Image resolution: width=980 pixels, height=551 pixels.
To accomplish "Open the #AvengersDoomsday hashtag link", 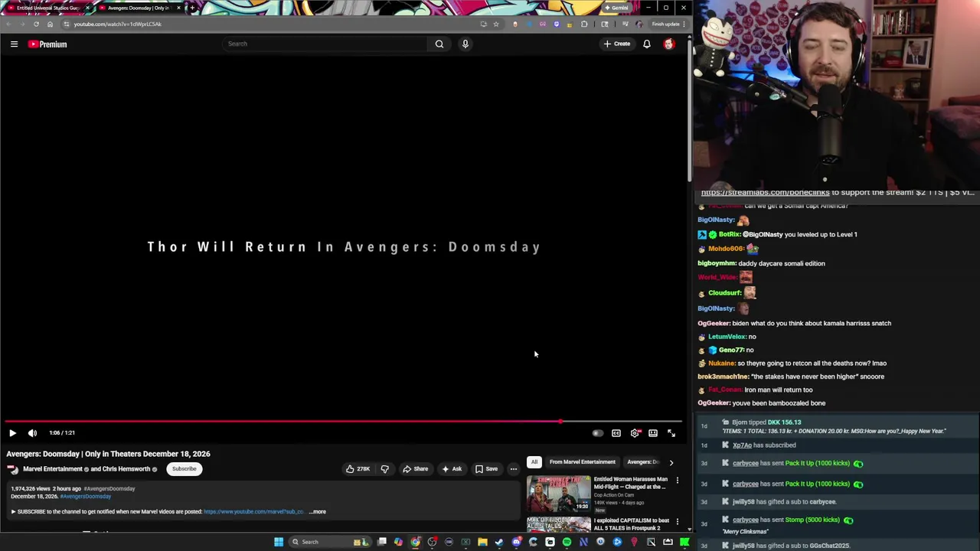I will click(85, 497).
